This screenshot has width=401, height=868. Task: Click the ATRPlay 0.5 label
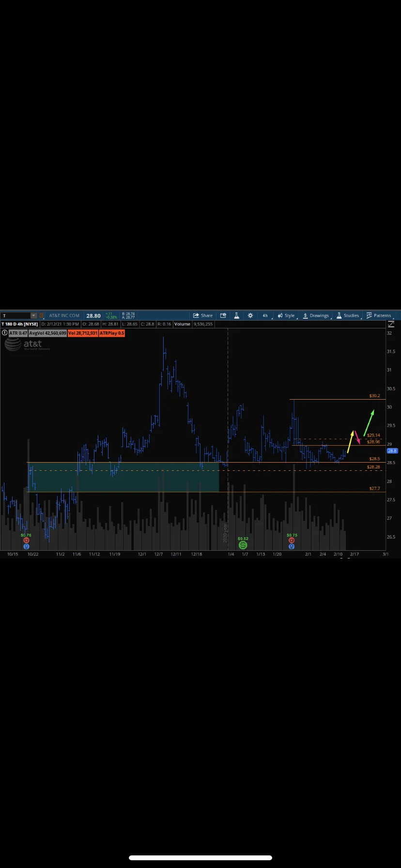point(112,333)
